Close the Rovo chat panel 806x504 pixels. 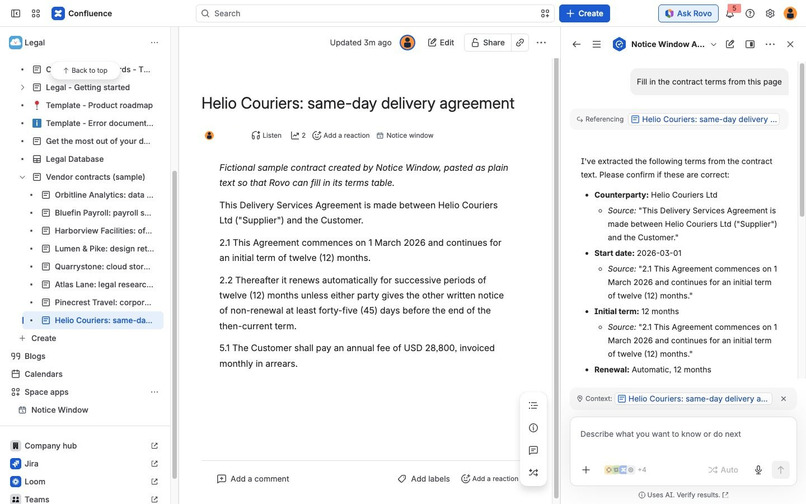[790, 44]
